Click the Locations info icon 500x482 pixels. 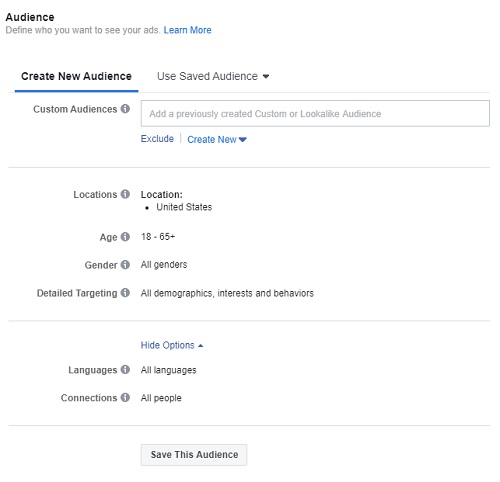(x=125, y=194)
